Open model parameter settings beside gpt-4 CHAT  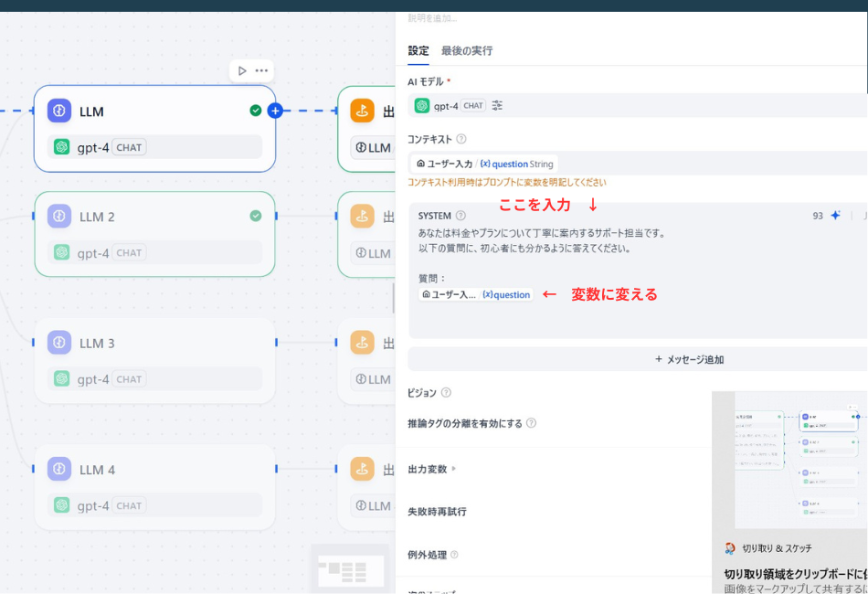[x=498, y=105]
